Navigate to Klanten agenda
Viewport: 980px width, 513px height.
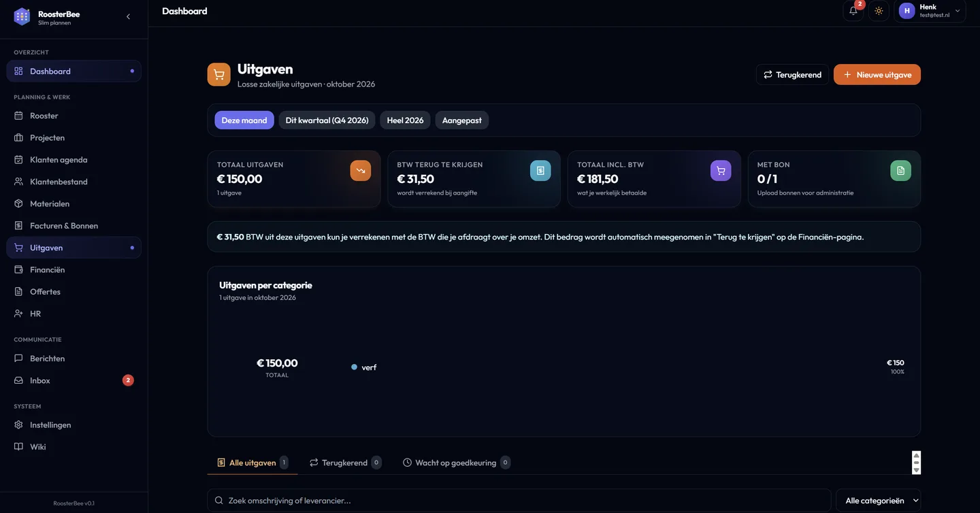click(74, 160)
